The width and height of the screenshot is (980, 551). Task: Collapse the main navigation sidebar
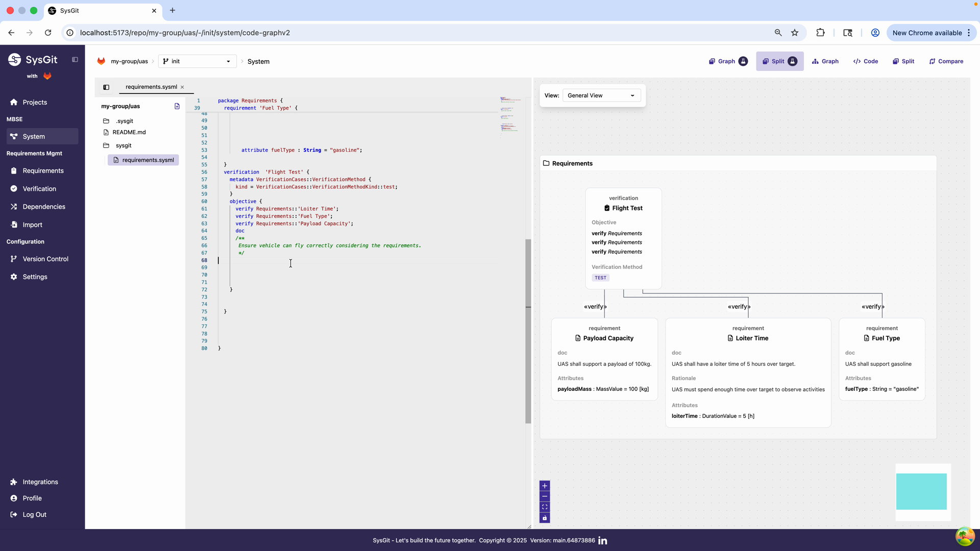click(x=75, y=59)
